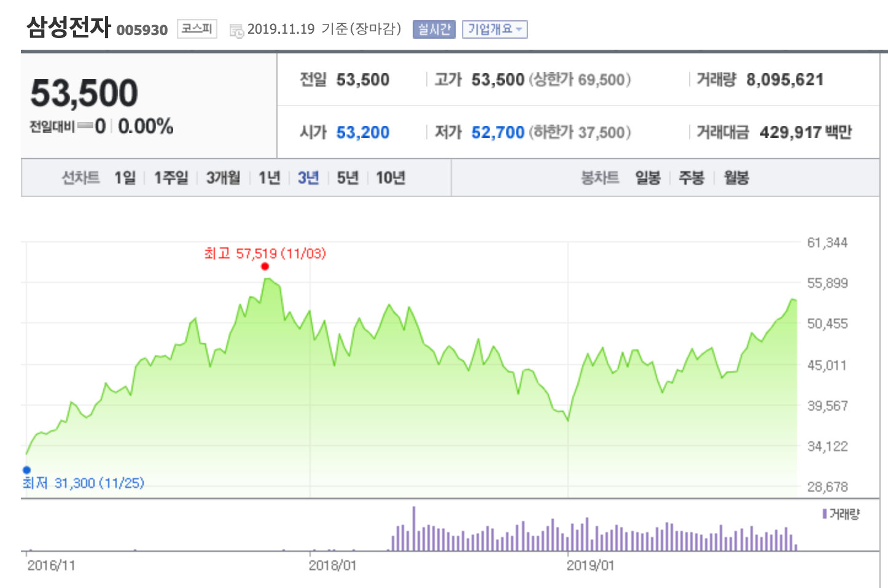
Task: Select the 3년 chart period
Action: pos(308,178)
